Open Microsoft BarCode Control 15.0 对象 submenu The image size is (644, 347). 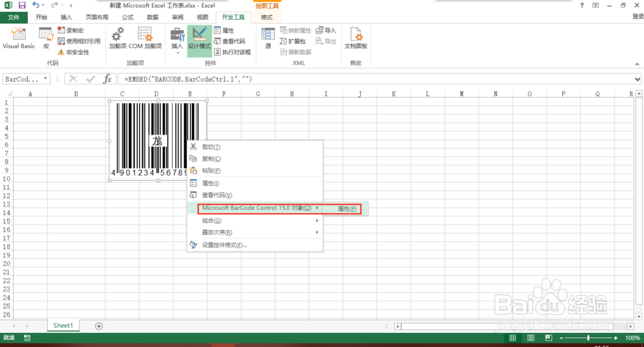(255, 208)
